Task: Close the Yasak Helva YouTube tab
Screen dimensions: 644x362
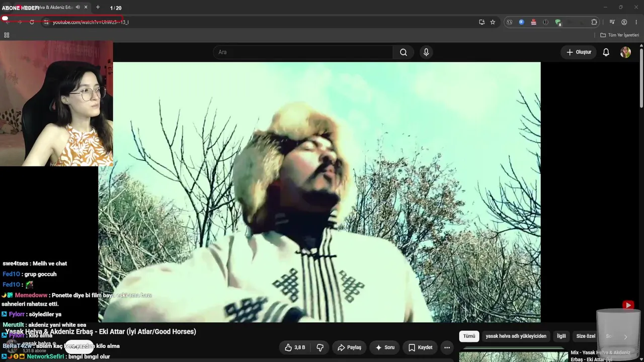Action: (x=86, y=8)
